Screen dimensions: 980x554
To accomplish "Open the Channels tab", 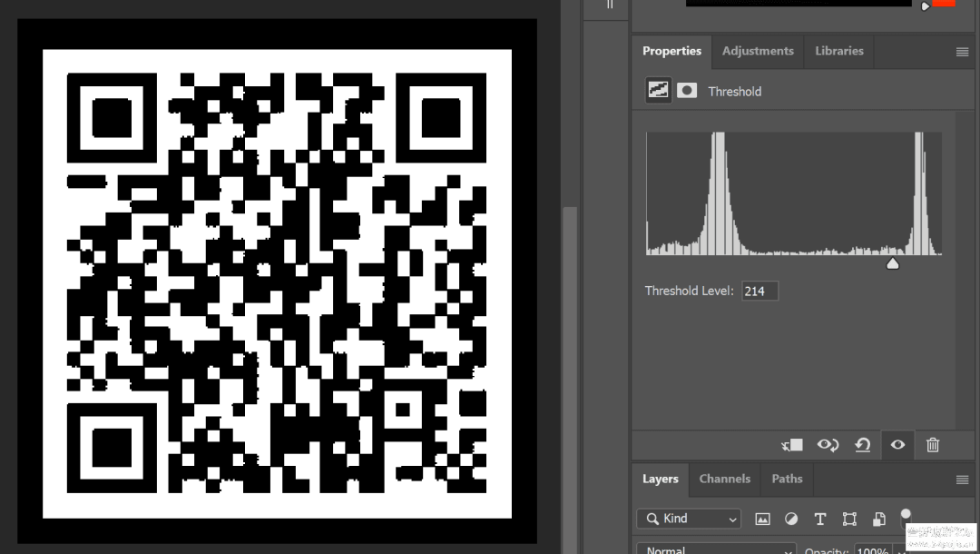I will click(724, 479).
